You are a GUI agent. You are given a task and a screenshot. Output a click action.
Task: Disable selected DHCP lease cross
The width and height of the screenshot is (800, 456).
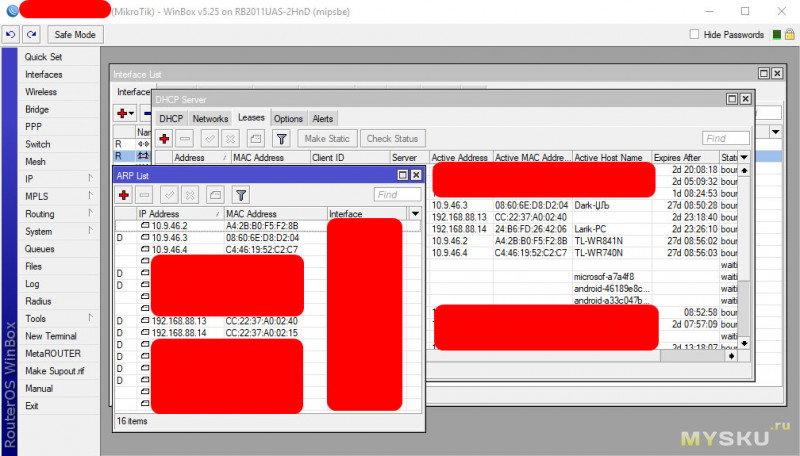pyautogui.click(x=231, y=138)
